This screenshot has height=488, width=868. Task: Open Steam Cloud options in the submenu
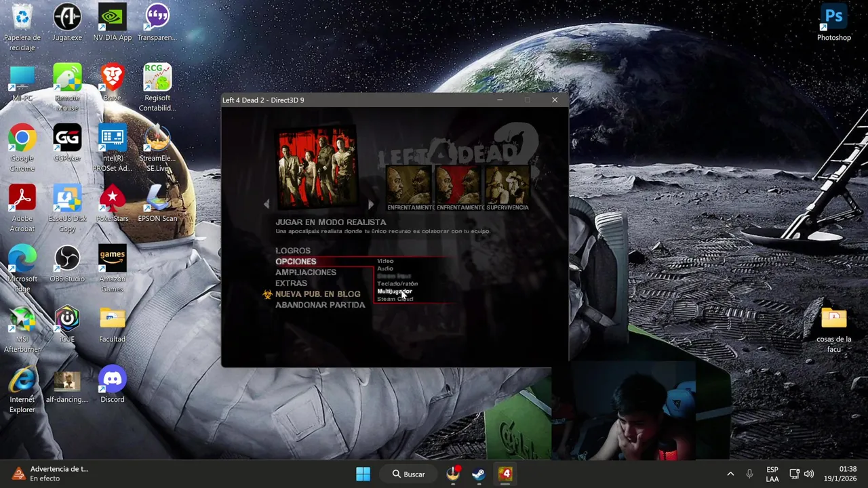pos(395,299)
